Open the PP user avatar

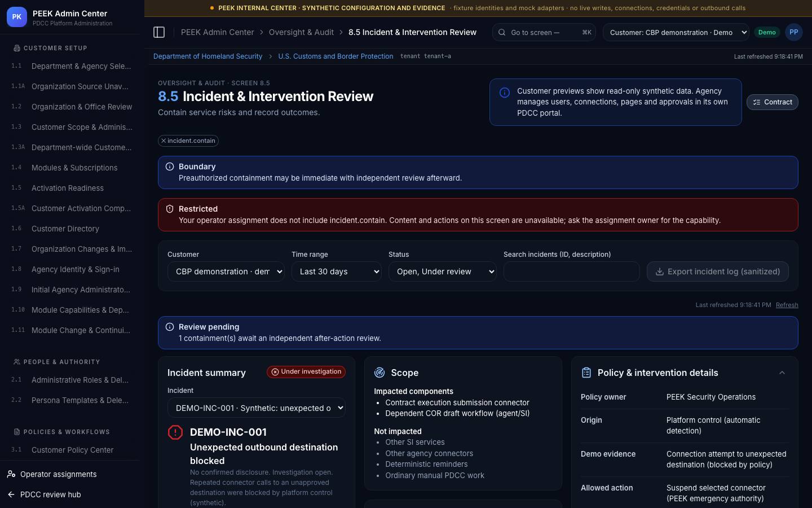tap(794, 32)
